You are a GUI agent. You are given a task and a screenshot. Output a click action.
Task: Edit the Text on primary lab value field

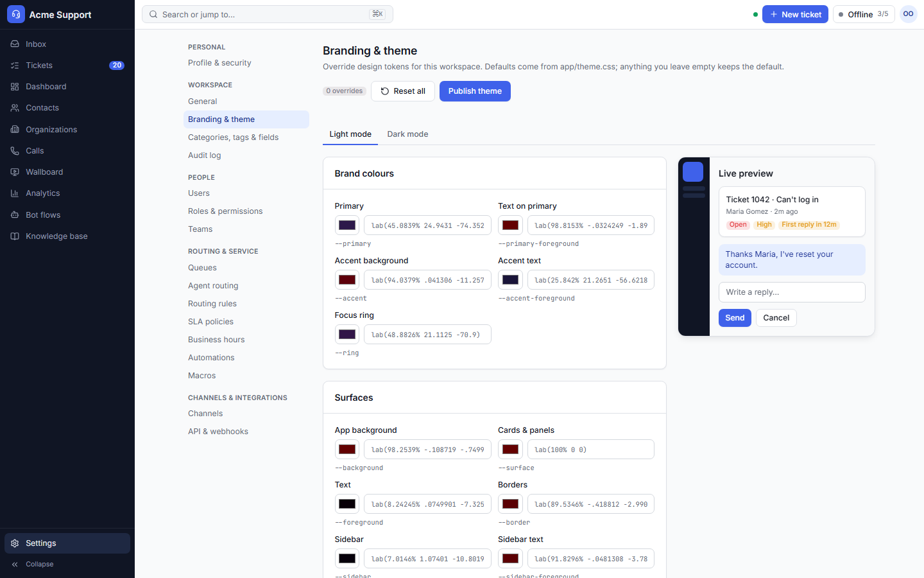coord(591,225)
